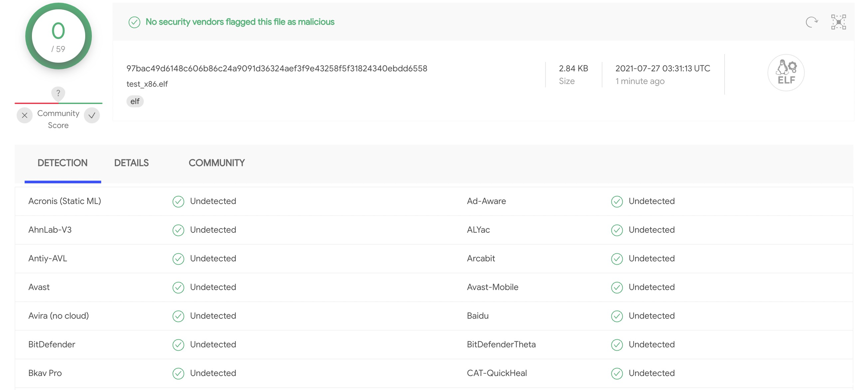The width and height of the screenshot is (868, 390).
Task: Click the test_x86.elf filename
Action: [147, 84]
